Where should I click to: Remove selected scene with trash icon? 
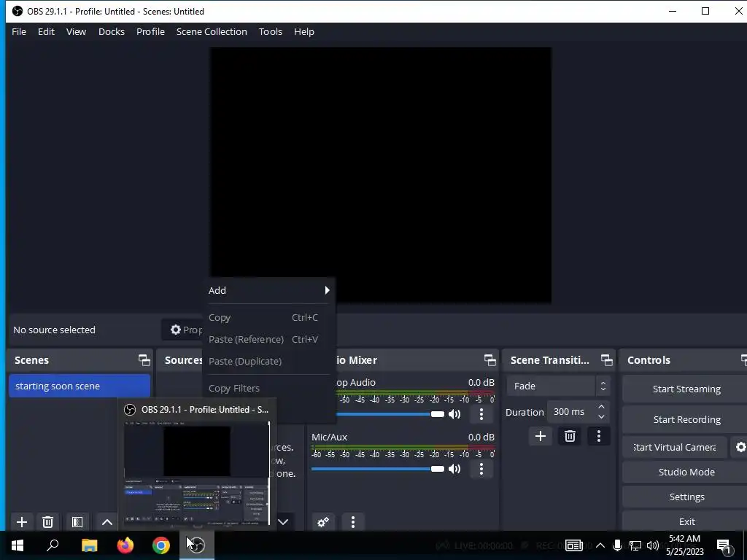(x=47, y=522)
